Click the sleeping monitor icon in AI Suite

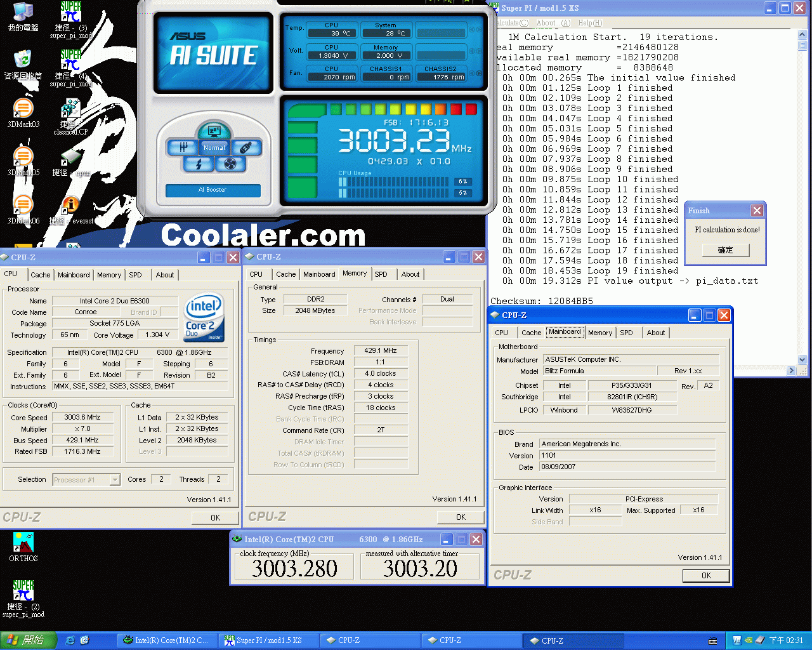(214, 131)
